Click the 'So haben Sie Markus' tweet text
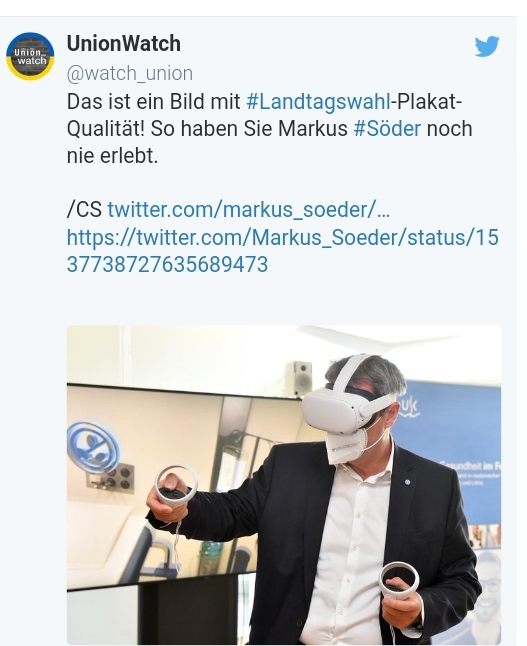The width and height of the screenshot is (527, 646). [249, 129]
